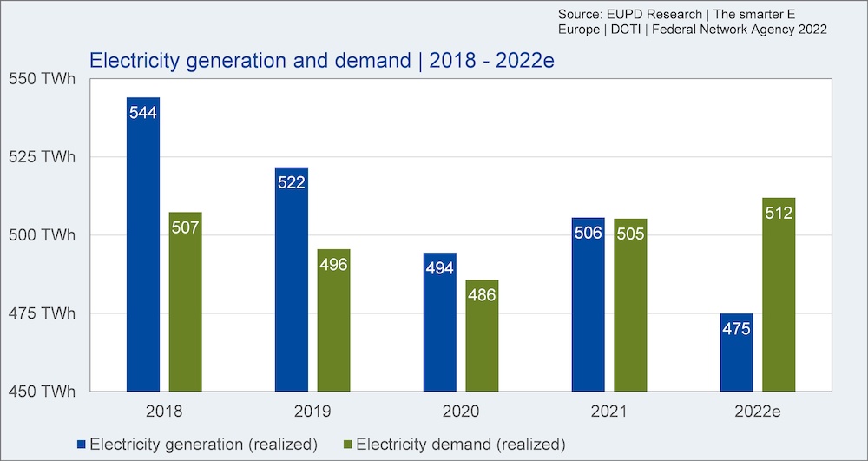Select the blue 2019 bar showing 522
Viewport: 868px width, 461px height.
coord(291,279)
